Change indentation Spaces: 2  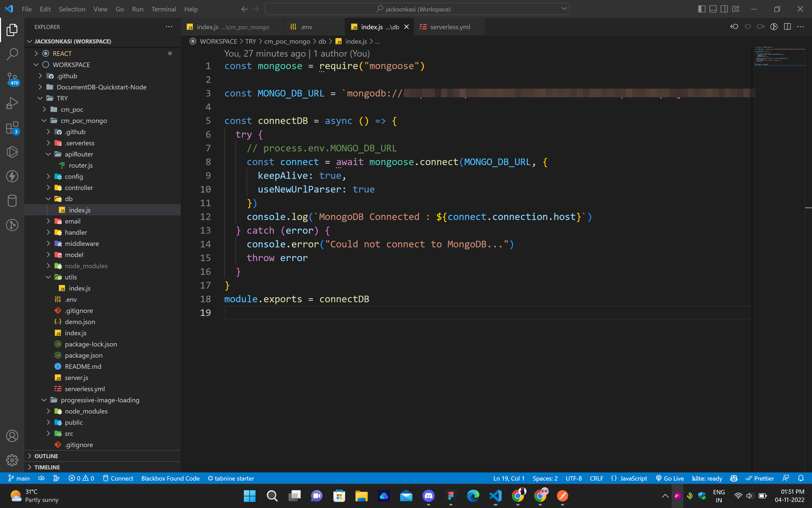(545, 478)
